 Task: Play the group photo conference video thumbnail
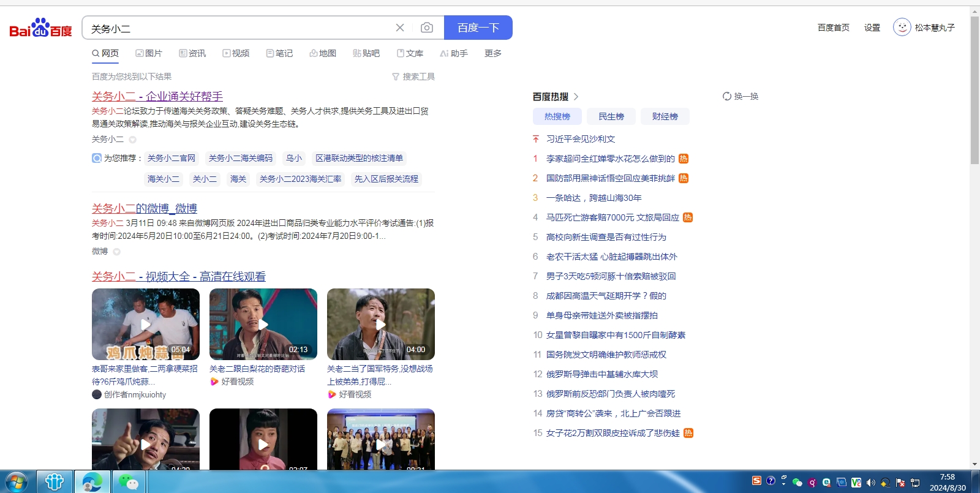pyautogui.click(x=381, y=439)
